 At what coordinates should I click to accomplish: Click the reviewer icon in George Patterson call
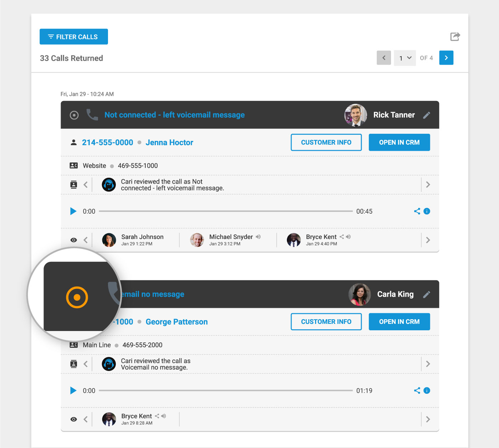tap(74, 364)
